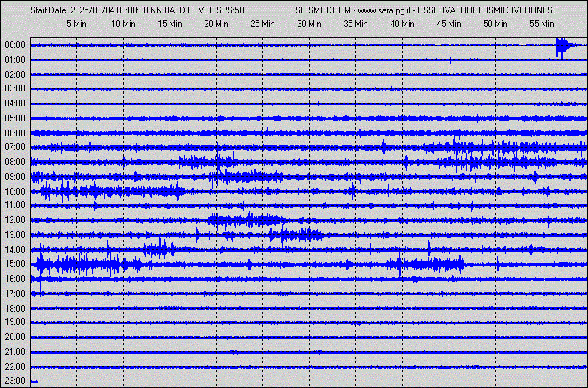The height and width of the screenshot is (388, 588).
Task: Click the 15 Min axis label
Action: (169, 24)
